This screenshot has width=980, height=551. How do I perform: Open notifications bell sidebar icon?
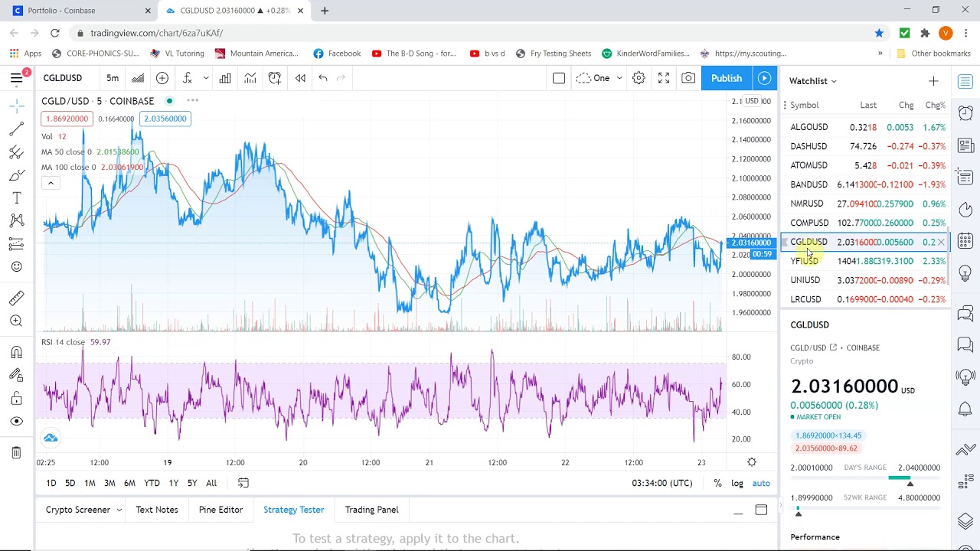click(x=965, y=409)
